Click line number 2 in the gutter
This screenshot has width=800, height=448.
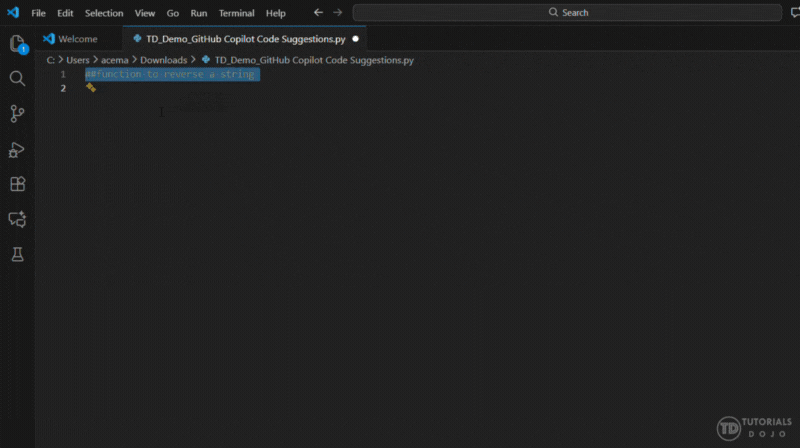[x=63, y=88]
